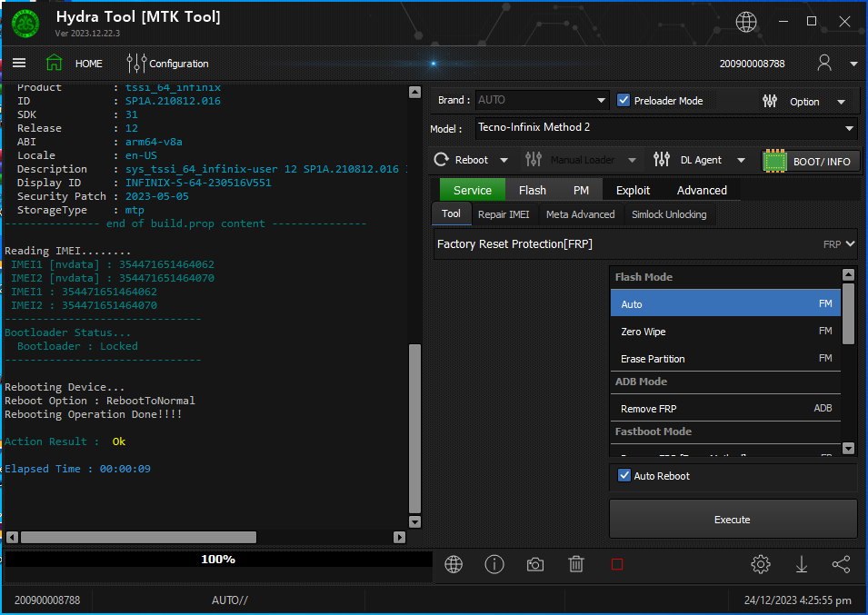Click the info circle icon
This screenshot has width=868, height=615.
tap(494, 564)
